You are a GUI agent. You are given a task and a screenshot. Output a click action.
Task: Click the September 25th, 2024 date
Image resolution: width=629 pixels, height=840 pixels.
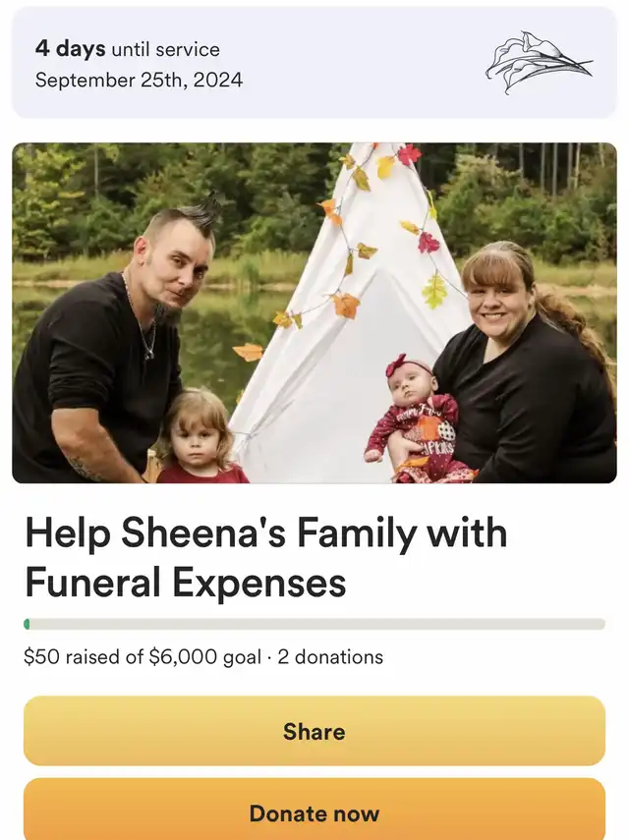click(x=139, y=81)
